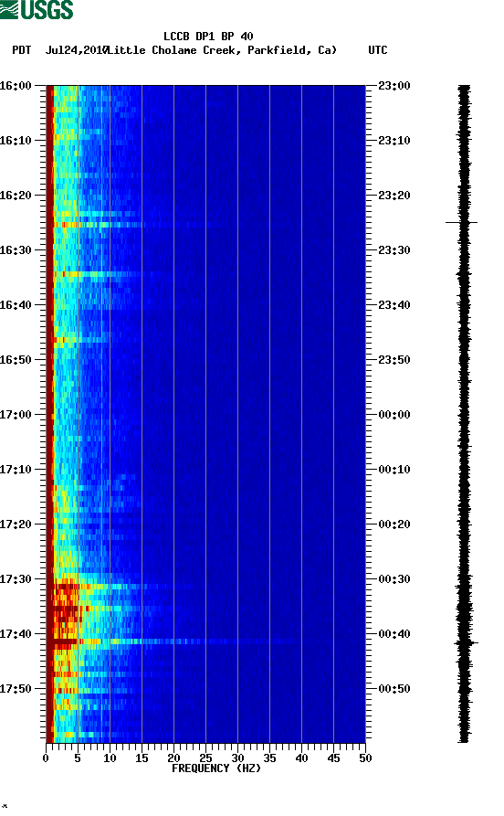504x816 pixels.
Task: Click the 17:50 PDT time label
Action: pos(16,688)
